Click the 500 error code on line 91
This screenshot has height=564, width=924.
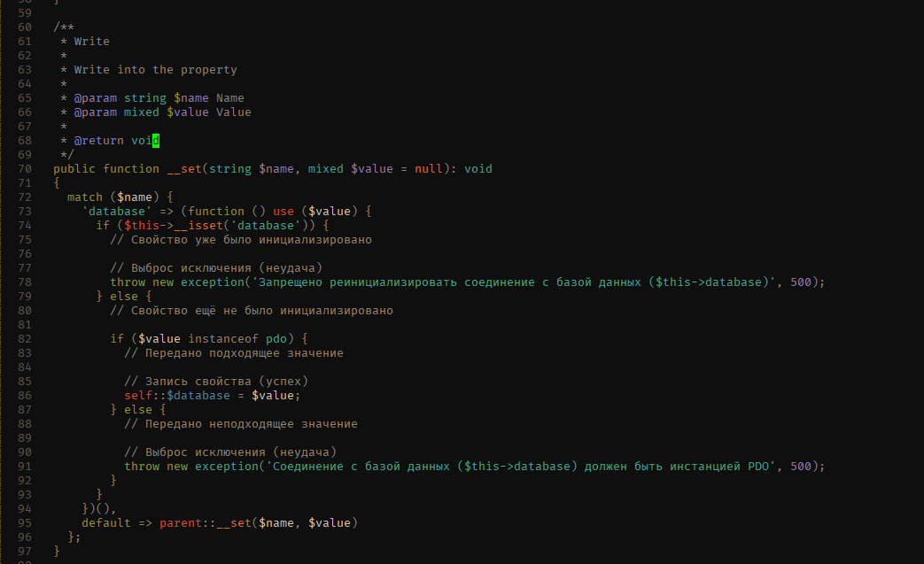point(800,467)
